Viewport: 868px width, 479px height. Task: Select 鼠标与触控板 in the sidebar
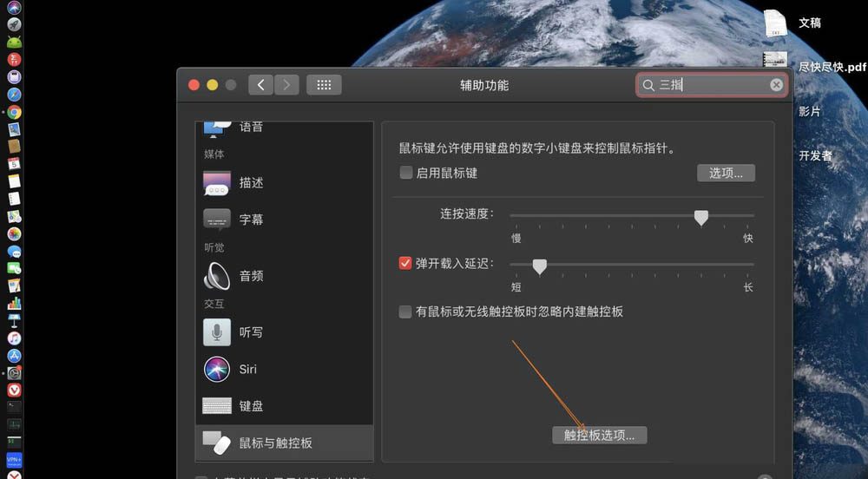[284, 443]
